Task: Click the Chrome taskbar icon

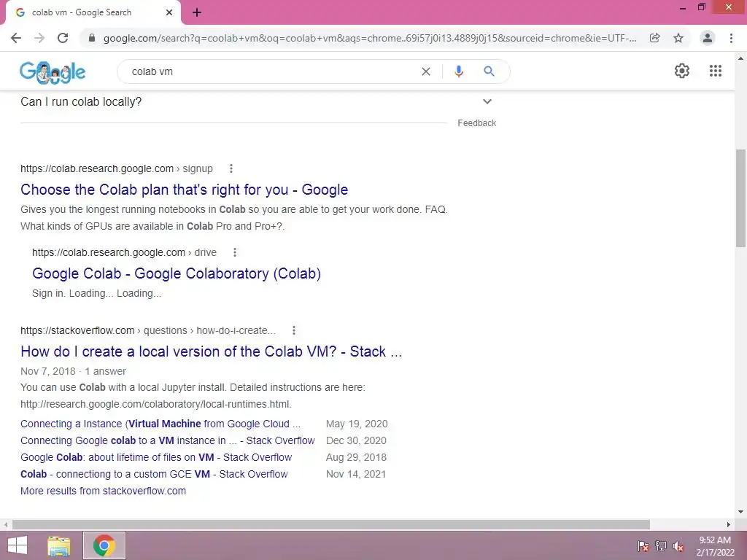Action: [x=104, y=545]
